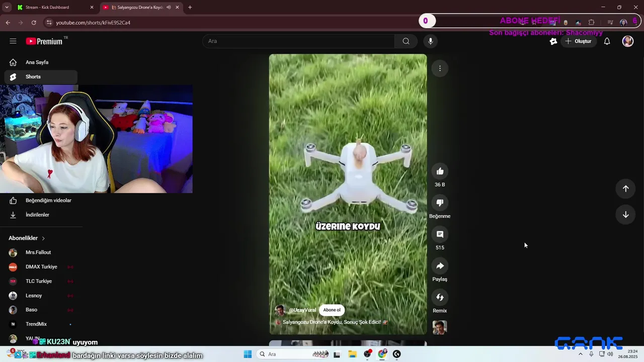Open Mrs.Fallout channel subscription
The height and width of the screenshot is (362, 644).
[41, 252]
